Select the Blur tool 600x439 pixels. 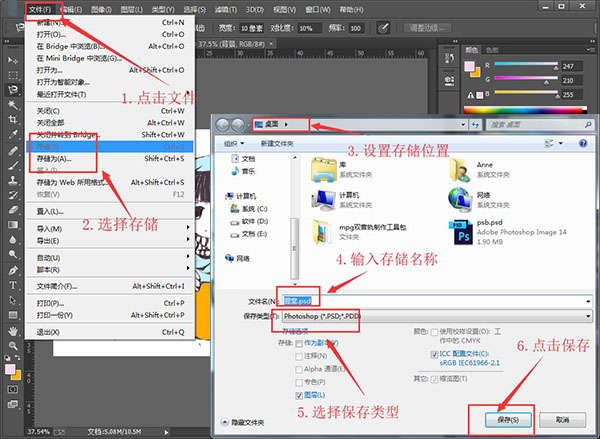click(13, 240)
